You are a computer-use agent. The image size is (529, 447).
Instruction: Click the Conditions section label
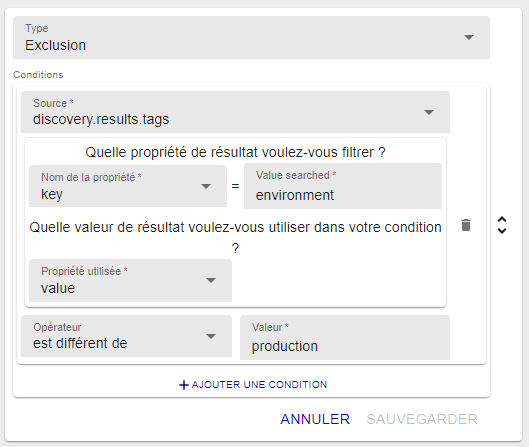pos(38,75)
